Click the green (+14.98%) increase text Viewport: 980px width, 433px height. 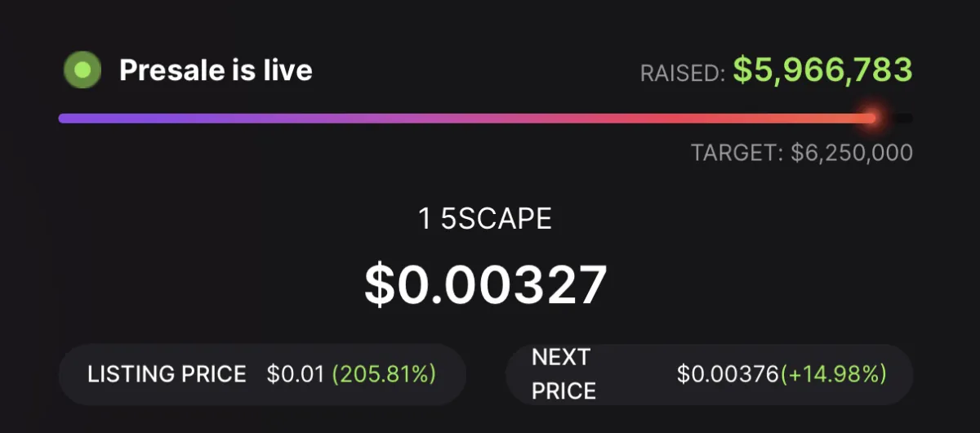coord(834,374)
